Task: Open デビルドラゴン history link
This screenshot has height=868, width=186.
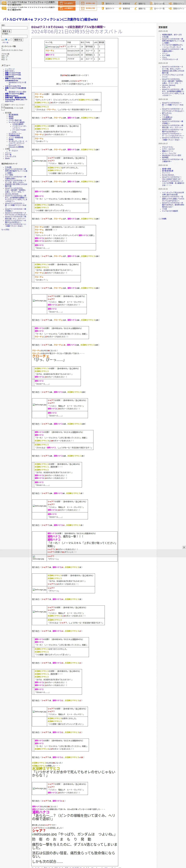Action: pyautogui.click(x=167, y=147)
